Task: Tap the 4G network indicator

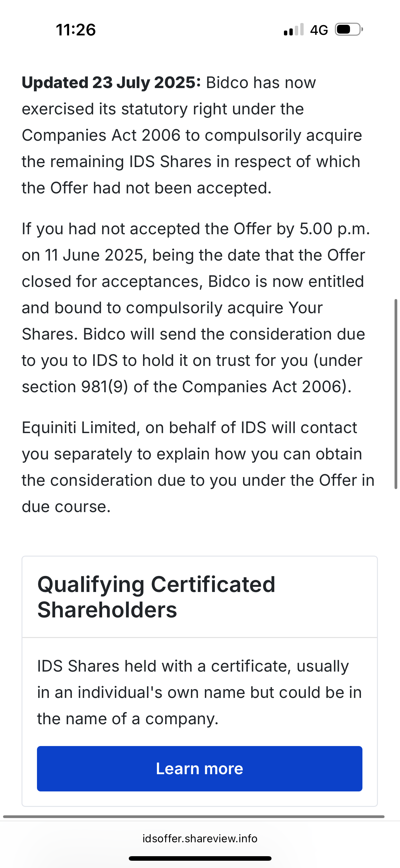Action: click(319, 30)
